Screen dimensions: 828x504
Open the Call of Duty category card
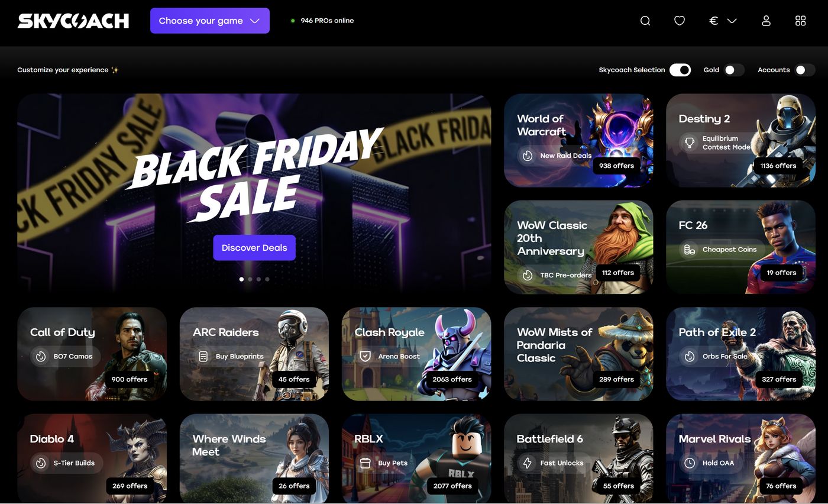pyautogui.click(x=92, y=354)
